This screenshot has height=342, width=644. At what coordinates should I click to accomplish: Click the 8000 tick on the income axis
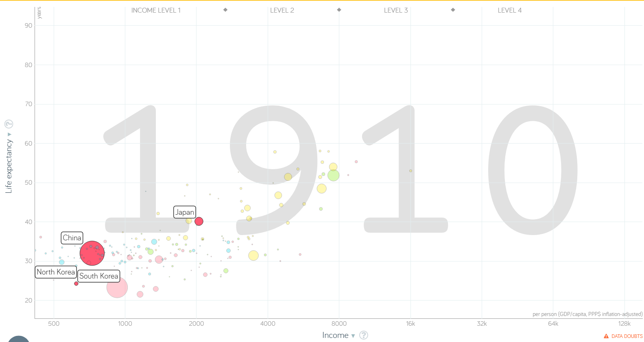point(339,324)
